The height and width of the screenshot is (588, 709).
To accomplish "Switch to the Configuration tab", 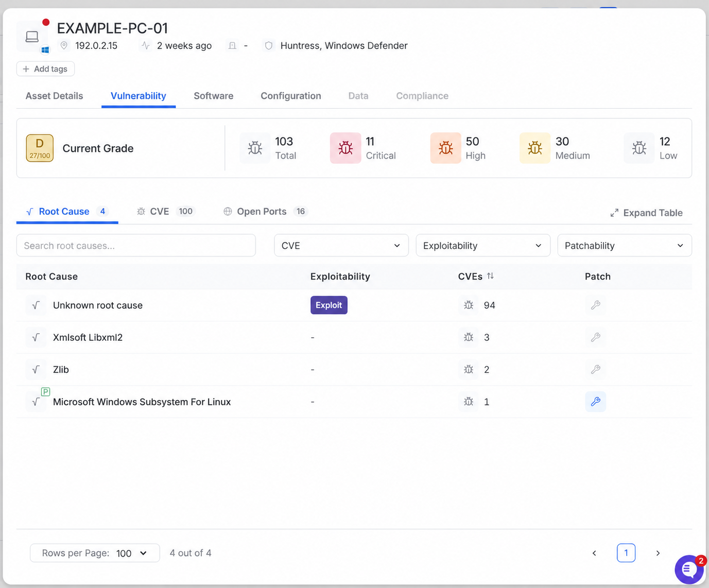I will [x=290, y=96].
